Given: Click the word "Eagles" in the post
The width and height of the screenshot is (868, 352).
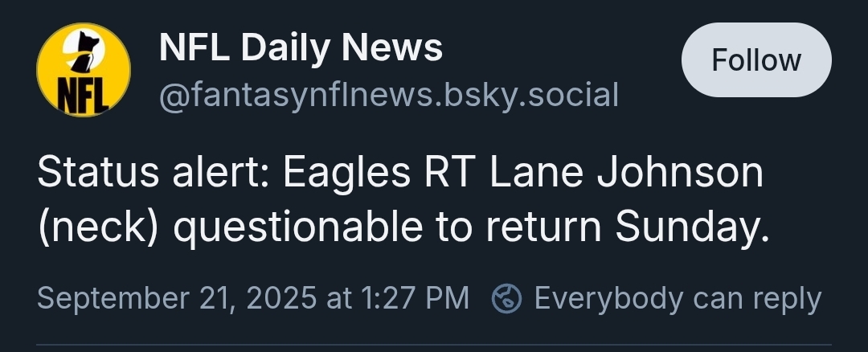Looking at the screenshot, I should [346, 174].
